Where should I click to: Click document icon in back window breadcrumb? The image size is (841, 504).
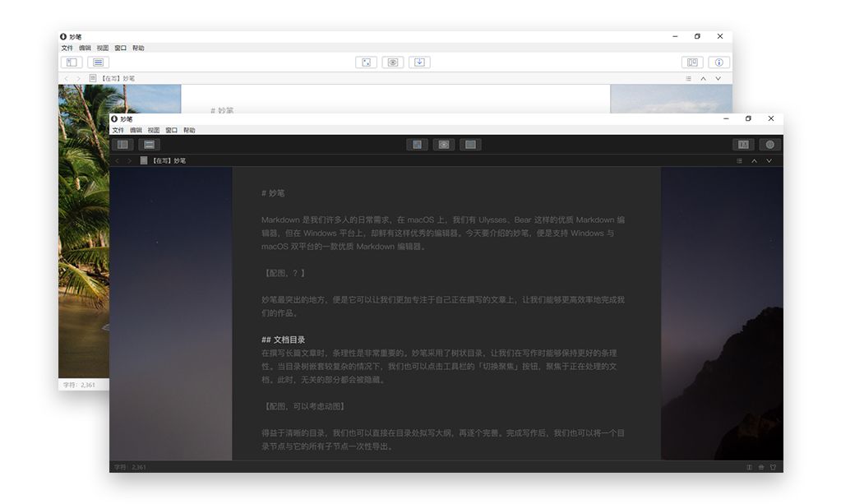coord(93,78)
